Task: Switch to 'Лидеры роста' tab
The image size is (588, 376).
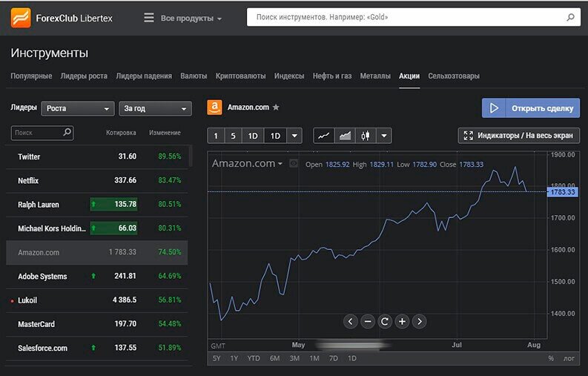Action: click(x=84, y=76)
